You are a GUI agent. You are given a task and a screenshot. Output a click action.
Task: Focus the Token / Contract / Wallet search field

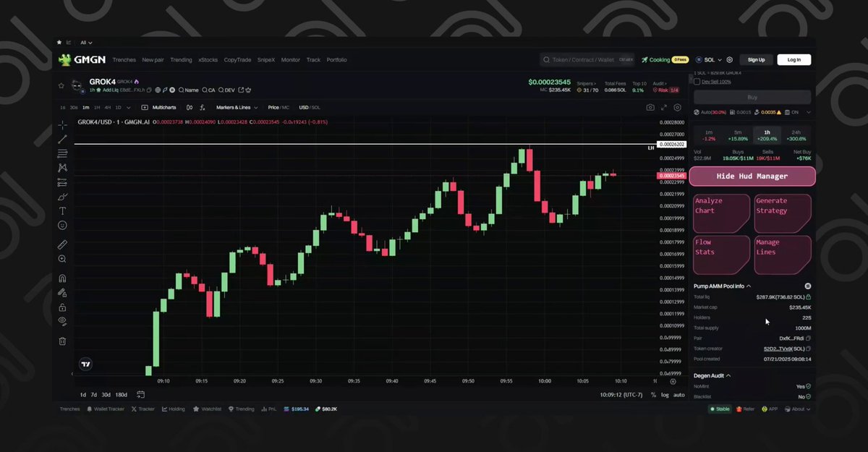[587, 60]
